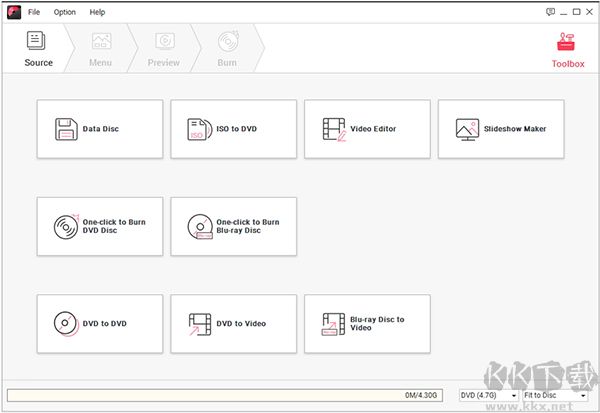This screenshot has height=413, width=600.
Task: Click the Toolbox label text
Action: pos(568,64)
